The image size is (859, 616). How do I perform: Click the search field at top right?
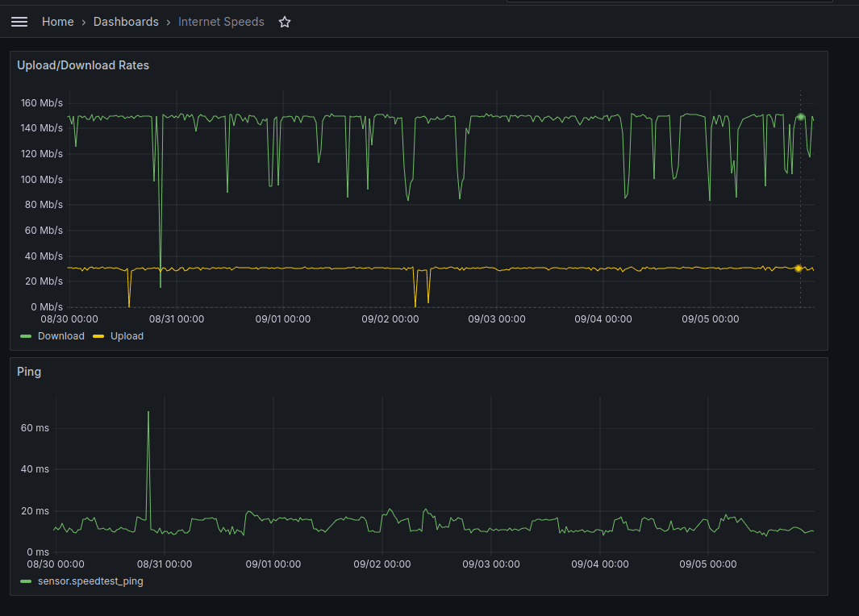point(669,3)
